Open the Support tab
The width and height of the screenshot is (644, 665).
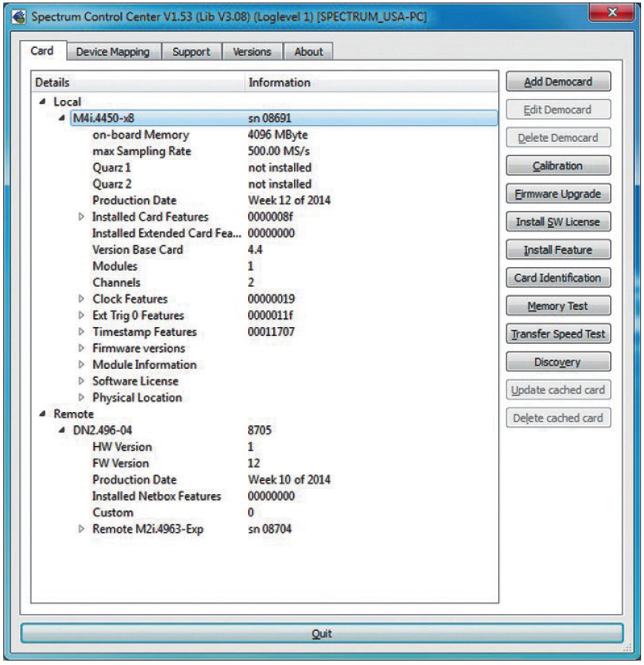point(192,52)
